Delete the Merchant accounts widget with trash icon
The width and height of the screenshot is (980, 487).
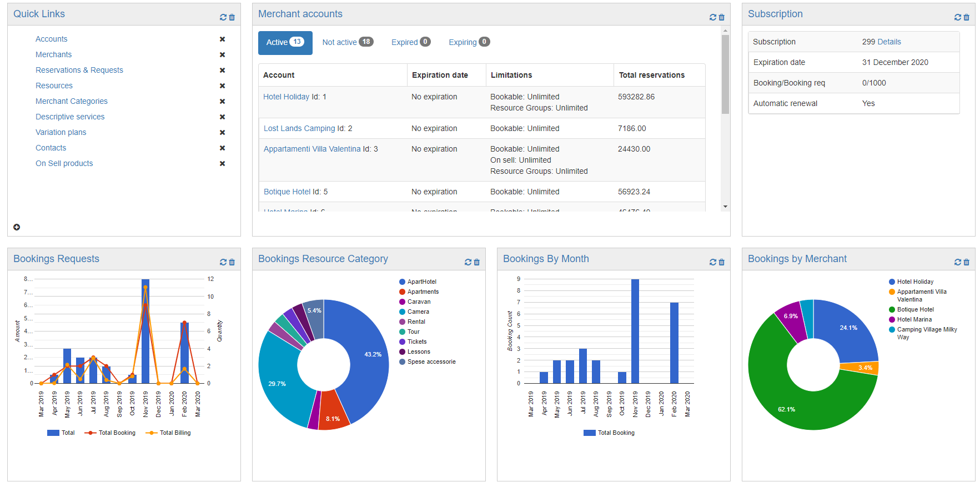(722, 17)
